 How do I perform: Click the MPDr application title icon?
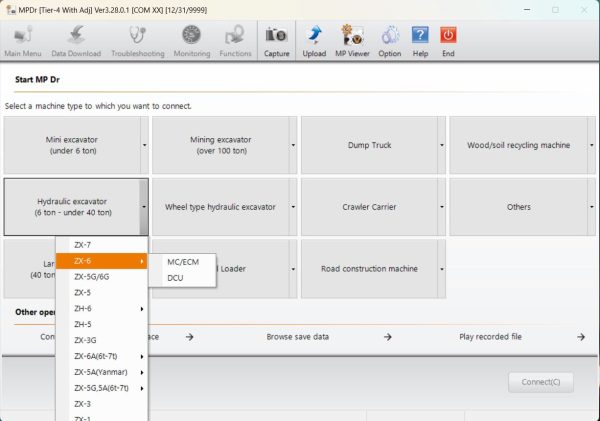[x=10, y=10]
